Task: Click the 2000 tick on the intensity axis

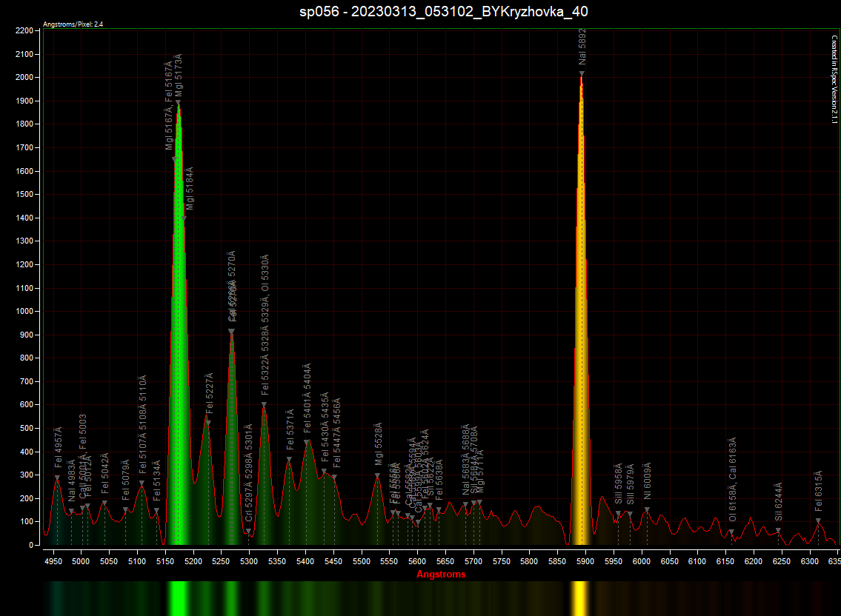Action: 24,77
